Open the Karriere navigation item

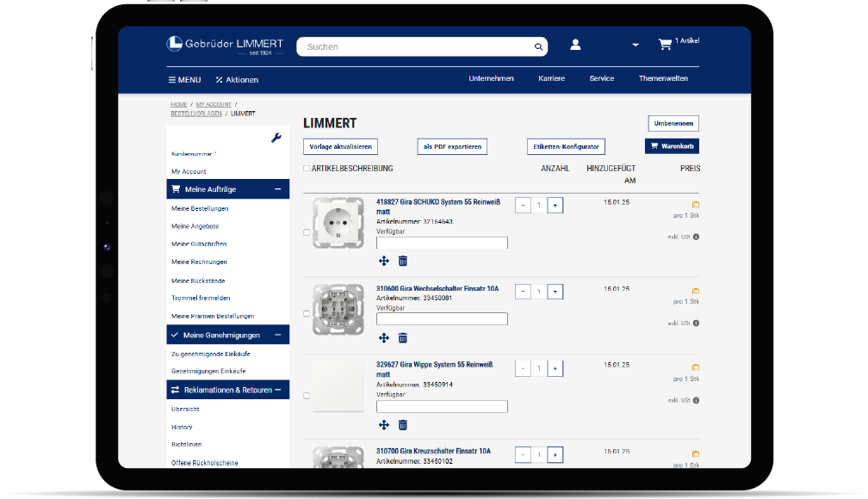point(551,78)
